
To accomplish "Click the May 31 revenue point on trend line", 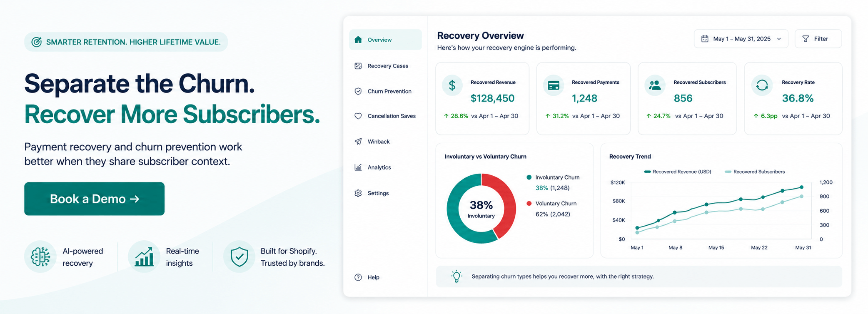I will pyautogui.click(x=802, y=187).
